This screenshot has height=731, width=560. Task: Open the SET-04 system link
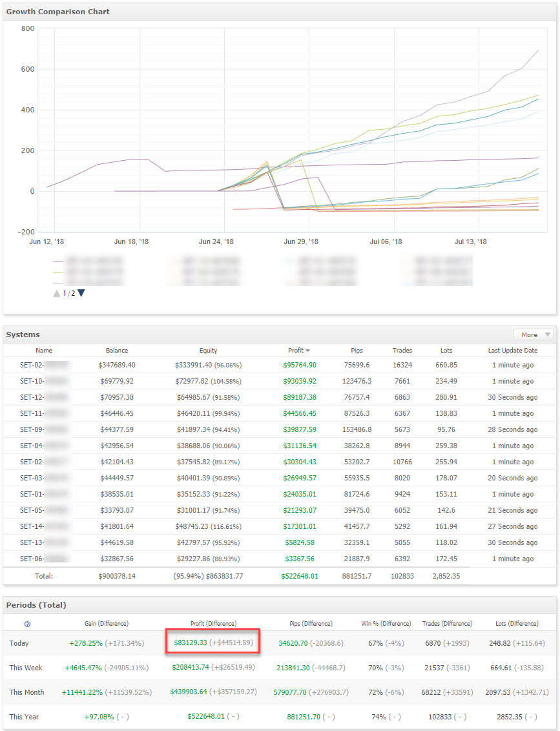pos(45,446)
